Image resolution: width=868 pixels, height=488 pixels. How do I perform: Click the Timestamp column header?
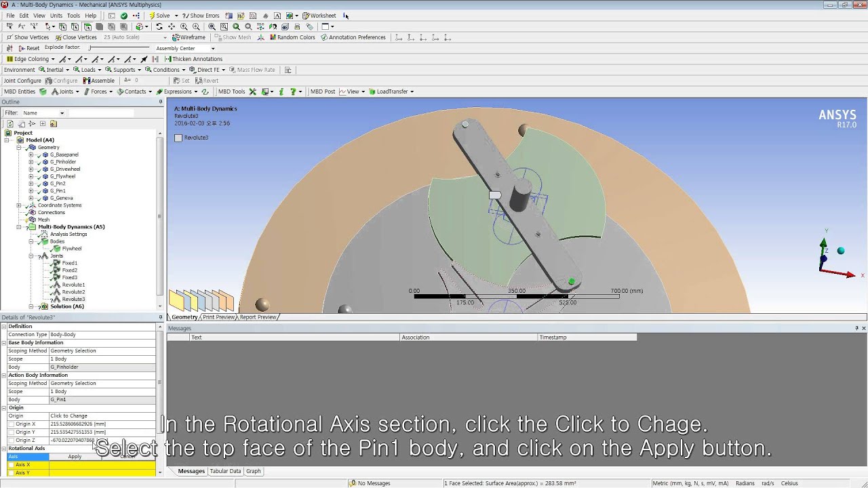coord(587,338)
